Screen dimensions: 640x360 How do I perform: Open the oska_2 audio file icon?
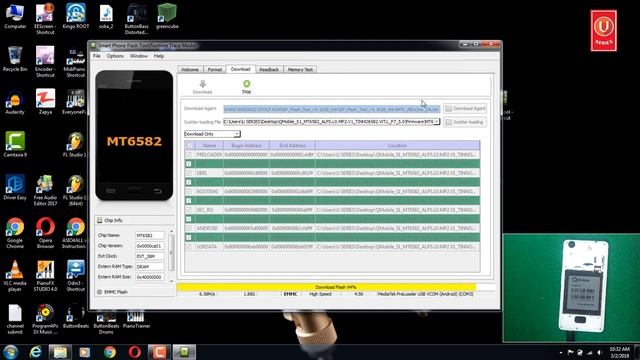pyautogui.click(x=106, y=16)
